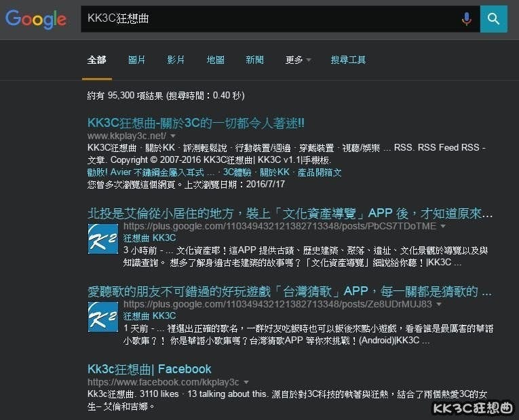This screenshot has width=519, height=420.
Task: Open the 地圖 tab
Action: click(x=216, y=60)
